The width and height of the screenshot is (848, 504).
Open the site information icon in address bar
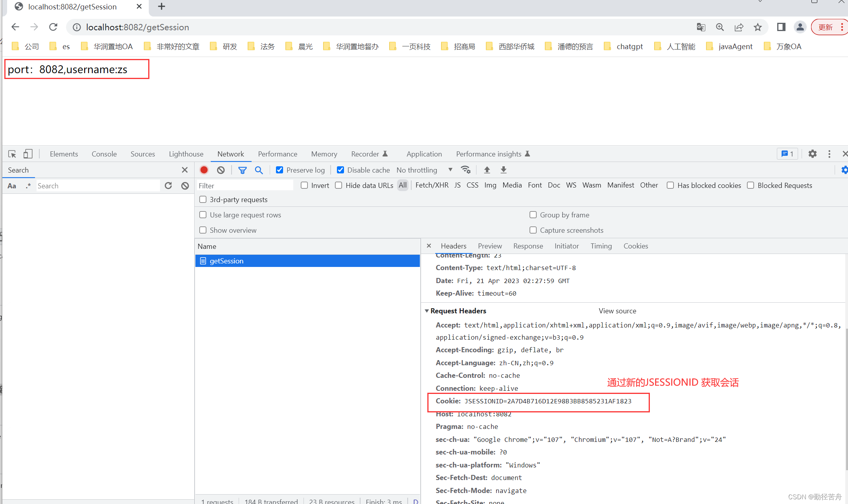(x=77, y=27)
